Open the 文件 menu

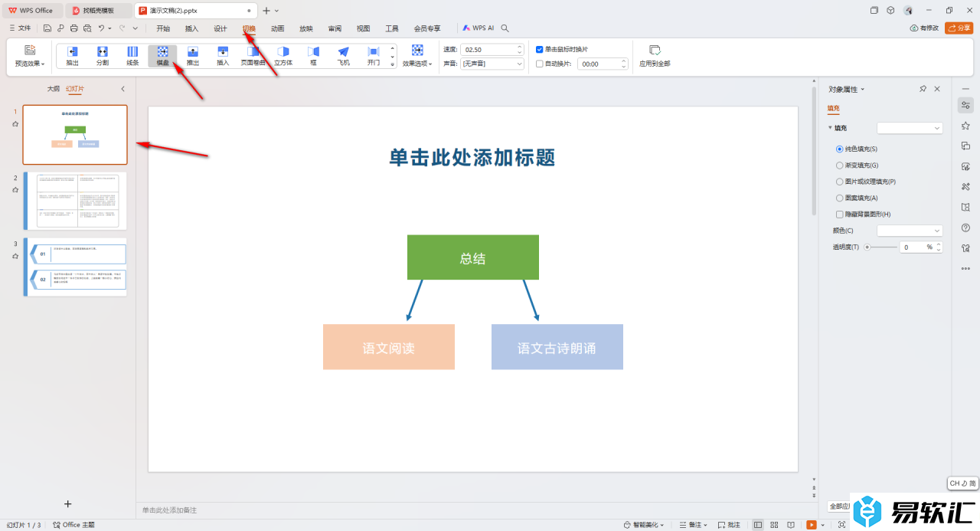pyautogui.click(x=20, y=28)
